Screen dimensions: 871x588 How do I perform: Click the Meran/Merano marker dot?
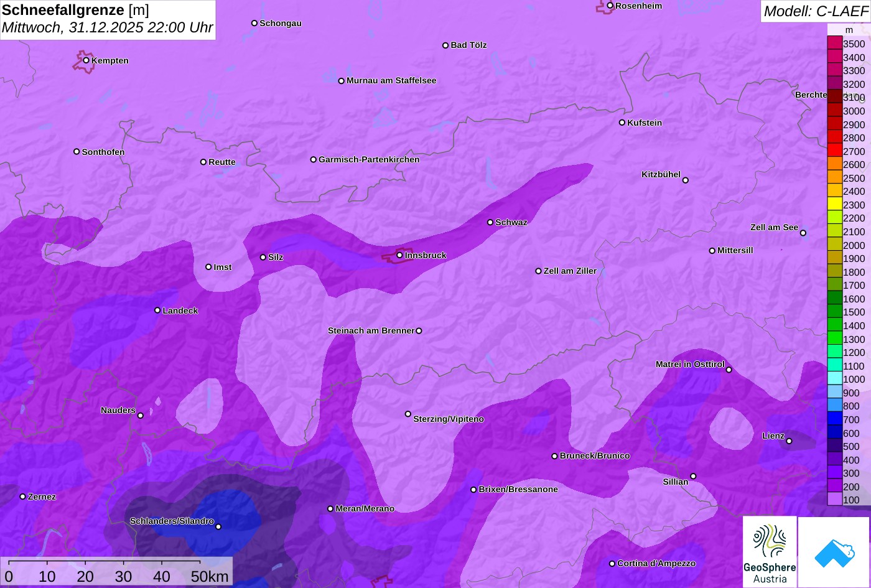point(330,509)
